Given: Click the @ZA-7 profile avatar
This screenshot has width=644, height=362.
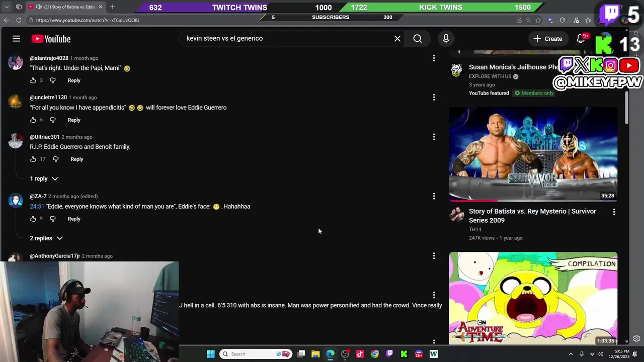Looking at the screenshot, I should pos(16,201).
